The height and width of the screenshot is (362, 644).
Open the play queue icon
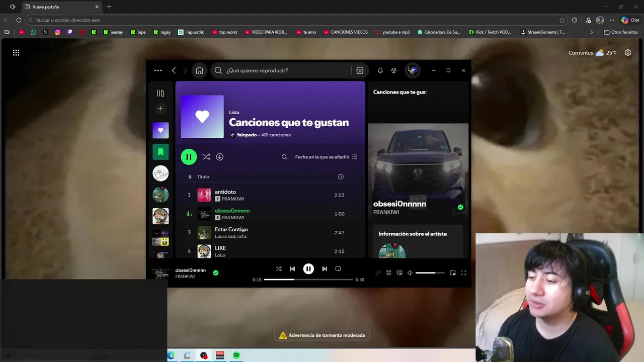click(x=388, y=273)
